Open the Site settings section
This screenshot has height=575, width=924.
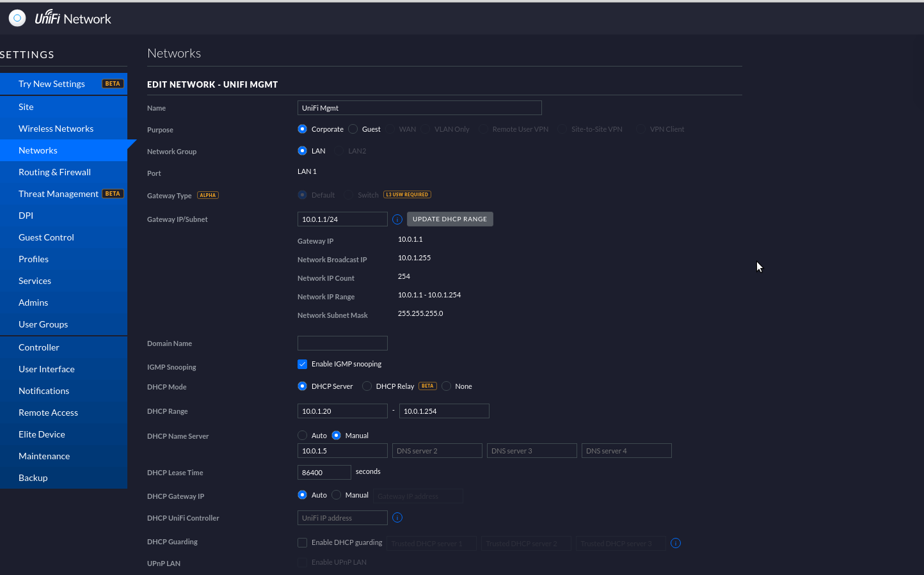(x=63, y=107)
